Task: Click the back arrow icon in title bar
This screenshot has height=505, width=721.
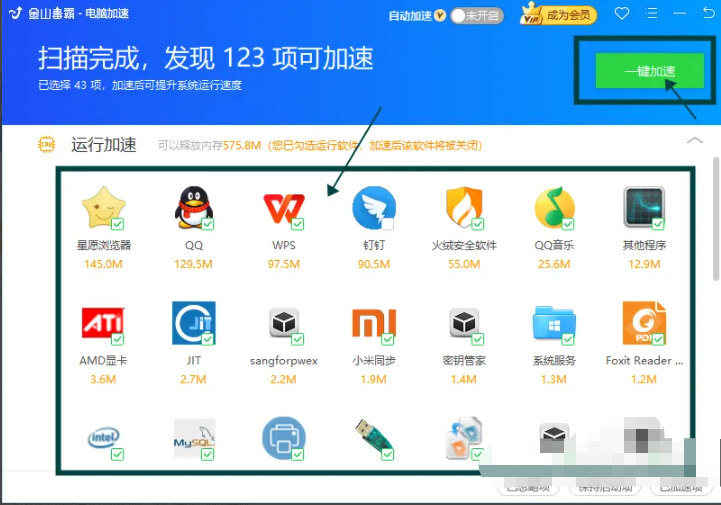Action: [709, 13]
